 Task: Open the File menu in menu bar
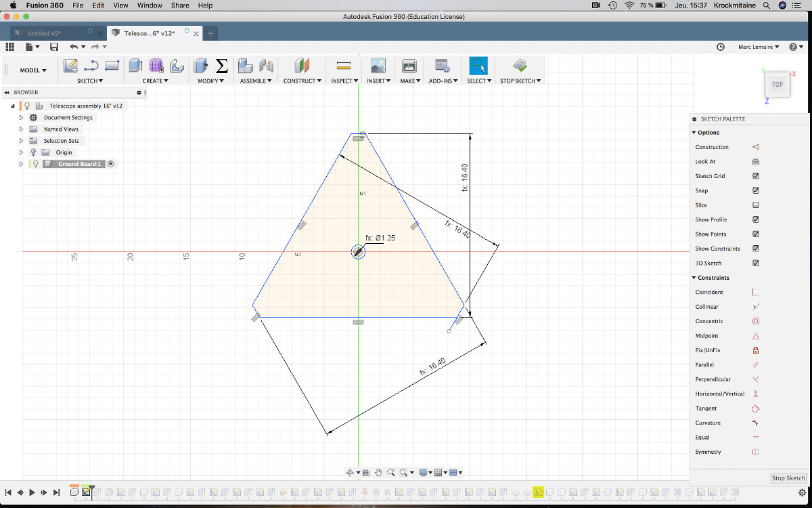[x=78, y=5]
